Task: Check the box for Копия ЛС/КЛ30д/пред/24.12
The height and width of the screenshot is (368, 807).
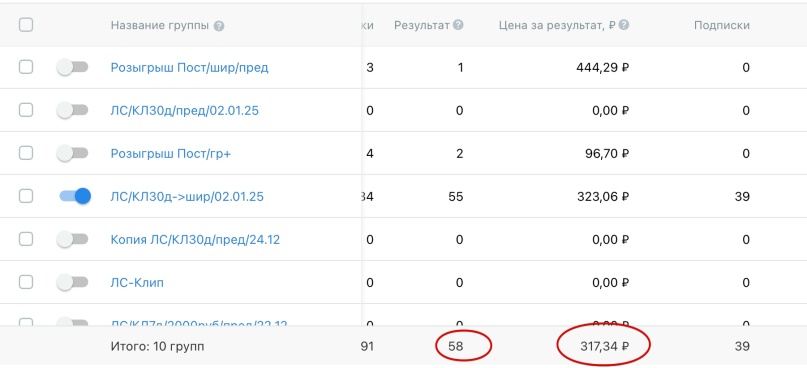Action: (x=26, y=239)
